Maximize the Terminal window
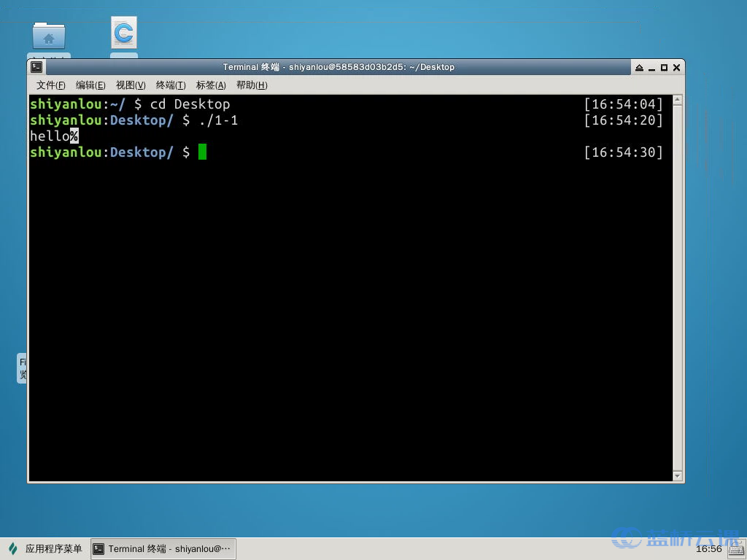The width and height of the screenshot is (747, 560). [x=664, y=67]
